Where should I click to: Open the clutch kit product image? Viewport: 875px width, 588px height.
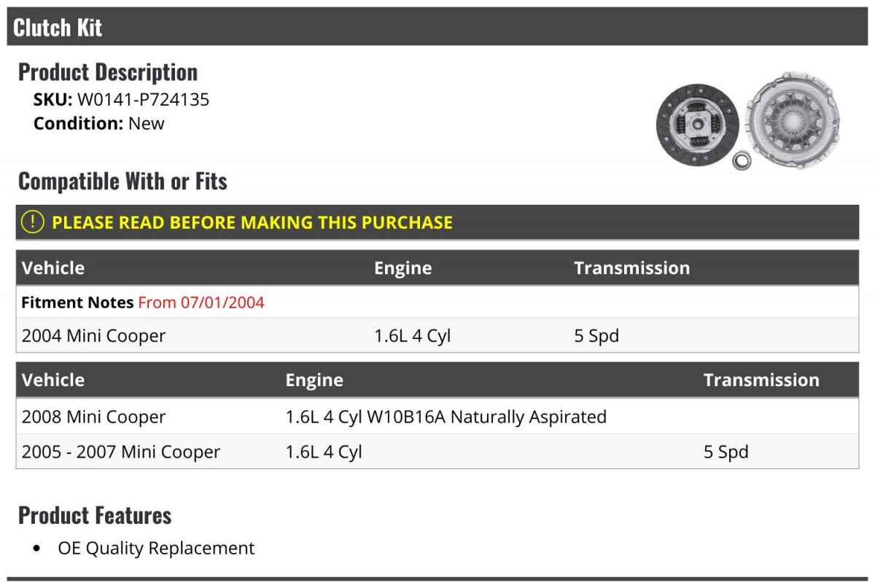pos(750,119)
